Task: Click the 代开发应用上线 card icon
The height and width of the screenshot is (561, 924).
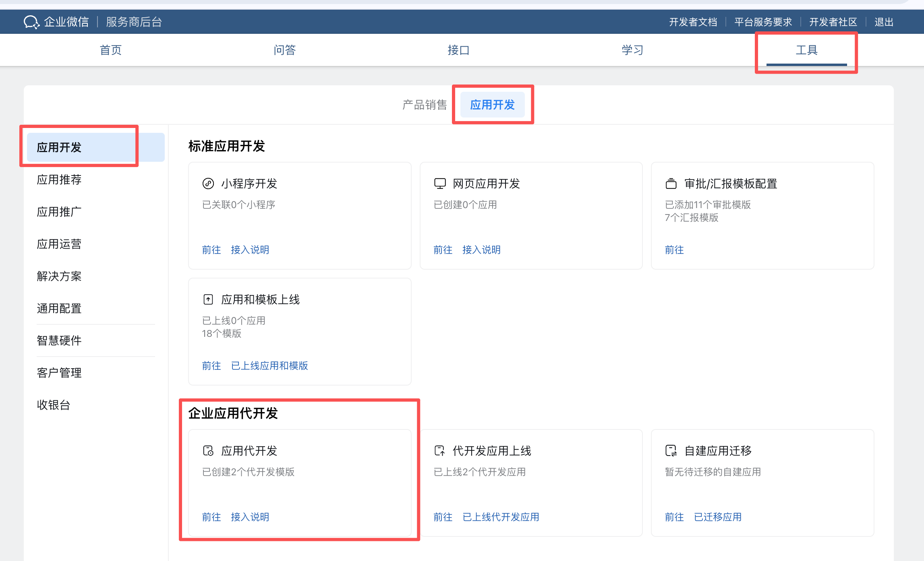Action: point(439,451)
